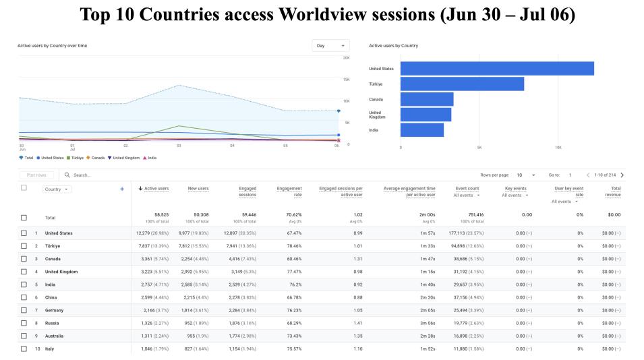Sort by Average engagement time column
The image size is (644, 360).
[x=409, y=191]
